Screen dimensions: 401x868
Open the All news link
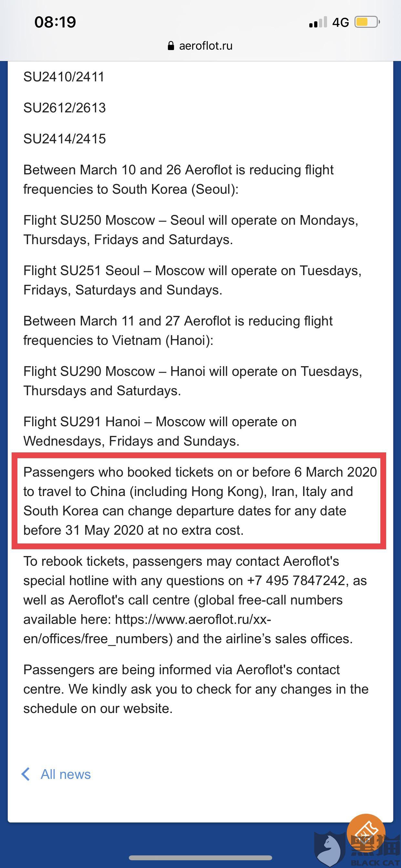pyautogui.click(x=65, y=774)
